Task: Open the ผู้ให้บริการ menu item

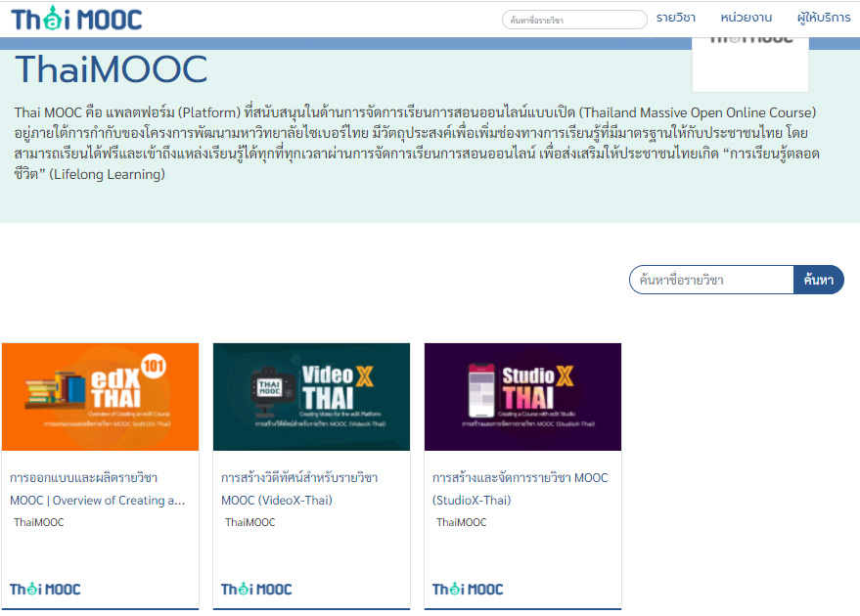Action: coord(824,18)
